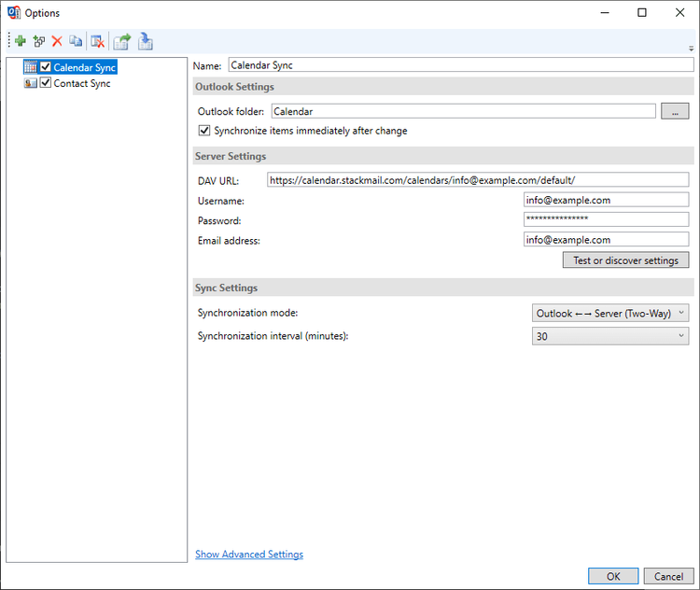Copy the selected profile icon
The width and height of the screenshot is (700, 590).
(x=76, y=41)
